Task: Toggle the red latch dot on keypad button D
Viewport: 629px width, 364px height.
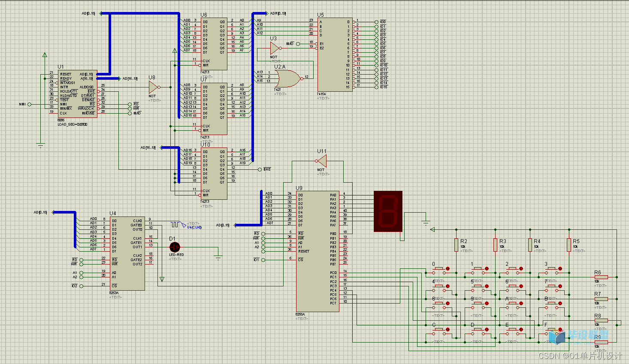Action: 487,330
